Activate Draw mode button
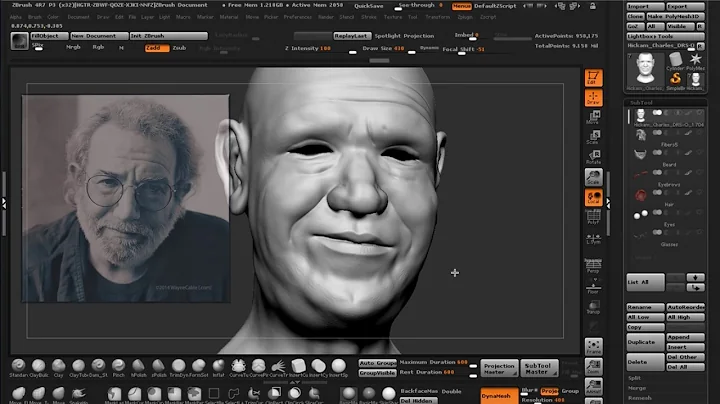 pos(593,97)
